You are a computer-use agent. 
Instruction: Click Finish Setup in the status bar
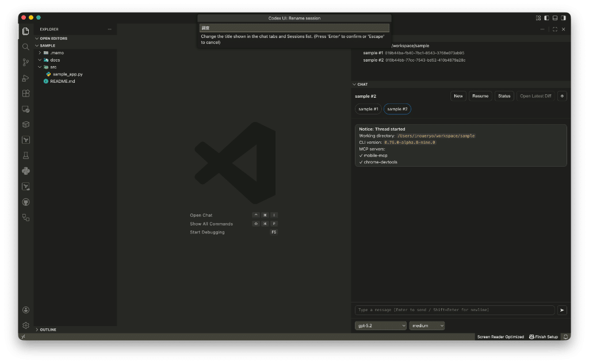543,336
